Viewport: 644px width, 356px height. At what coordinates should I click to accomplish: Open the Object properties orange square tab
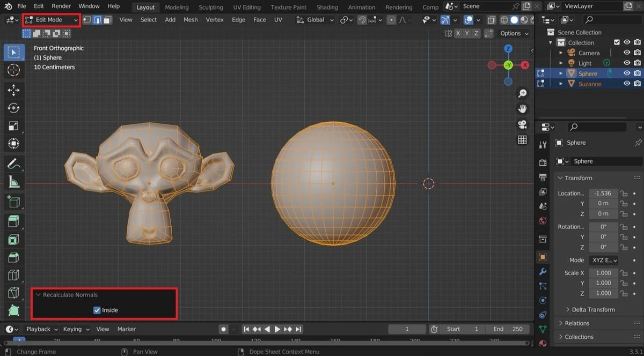[x=543, y=257]
